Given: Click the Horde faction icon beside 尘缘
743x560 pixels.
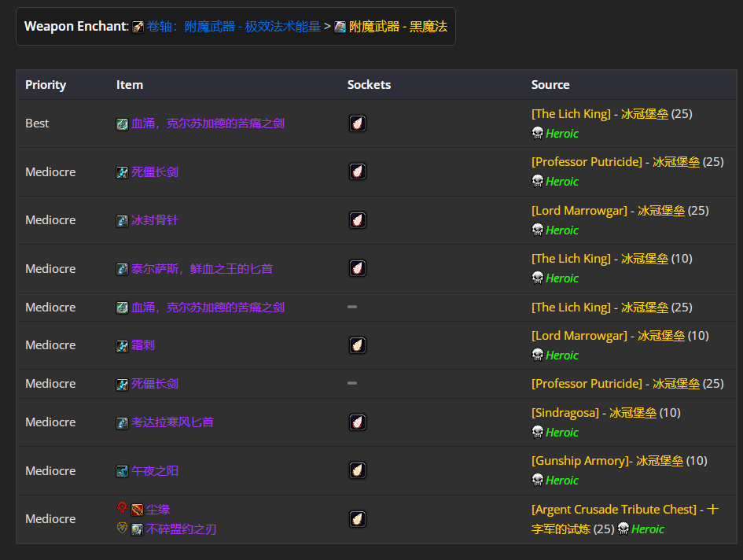Looking at the screenshot, I should point(122,508).
